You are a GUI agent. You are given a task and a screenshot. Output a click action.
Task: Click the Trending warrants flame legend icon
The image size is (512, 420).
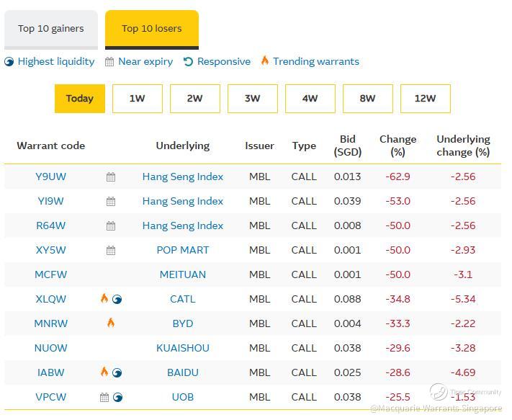tap(265, 61)
